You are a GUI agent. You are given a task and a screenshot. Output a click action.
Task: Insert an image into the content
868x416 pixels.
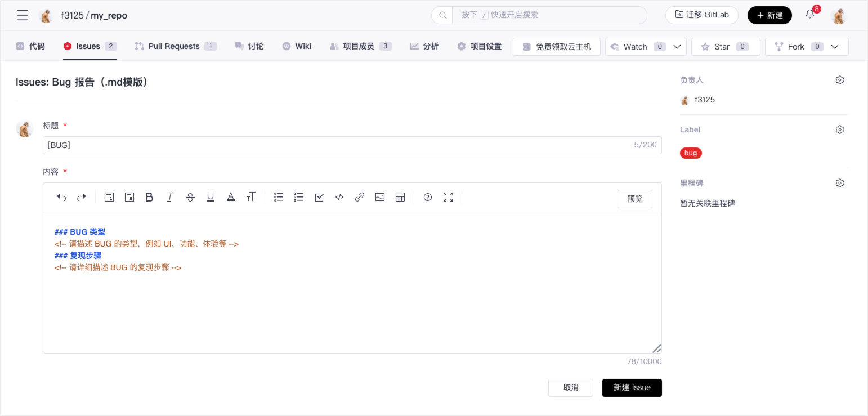point(380,197)
